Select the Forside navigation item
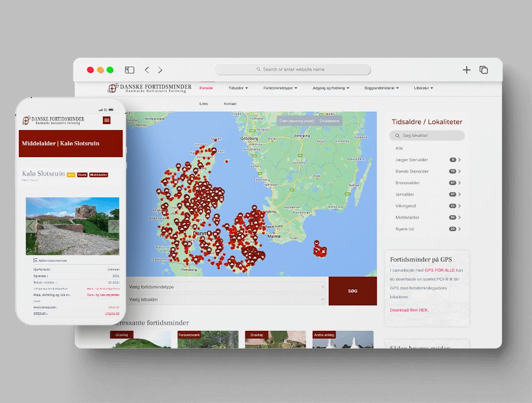 (x=206, y=88)
